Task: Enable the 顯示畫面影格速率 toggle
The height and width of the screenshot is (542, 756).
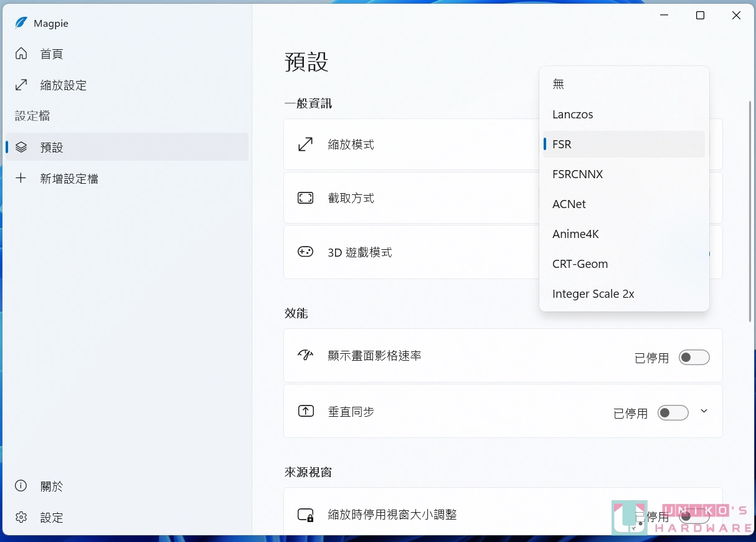Action: [x=694, y=357]
